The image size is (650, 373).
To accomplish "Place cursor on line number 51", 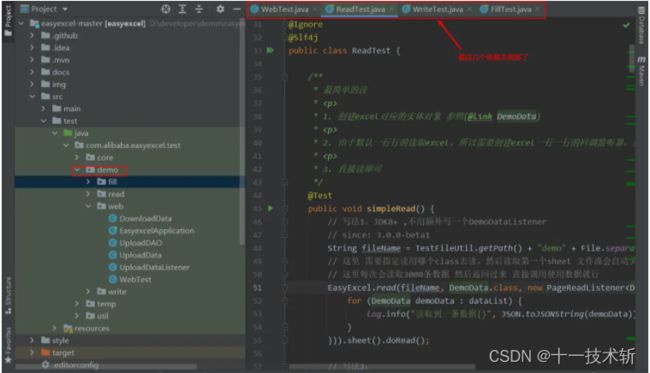I will (257, 288).
